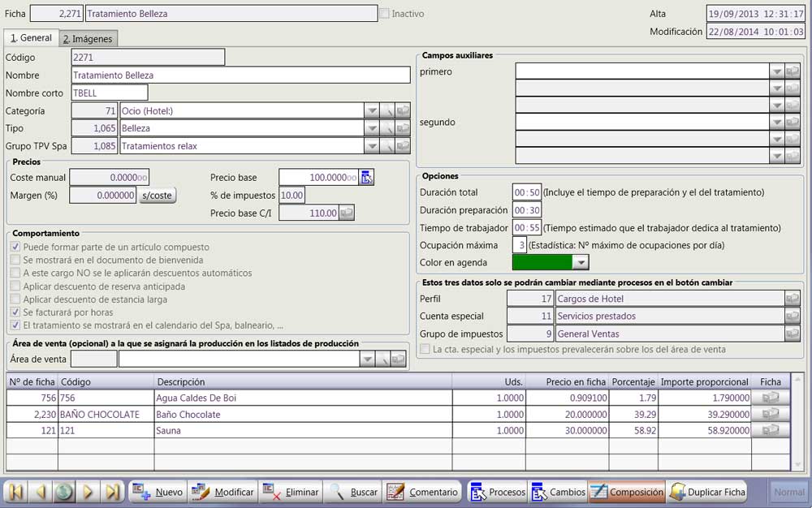Check 'A este cargo NO se le aplicarán descuentos'
The image size is (812, 508).
pyautogui.click(x=15, y=273)
